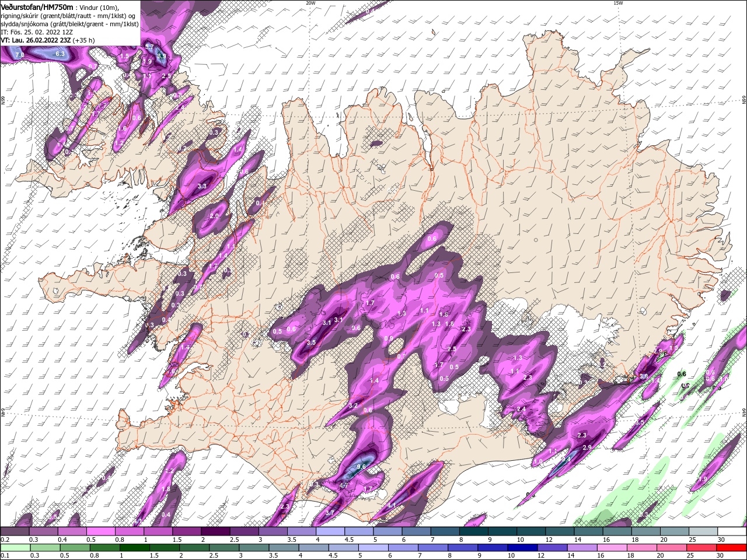Image resolution: width=747 pixels, height=560 pixels.
Task: Click the 20W longitude label
Action: [310, 3]
